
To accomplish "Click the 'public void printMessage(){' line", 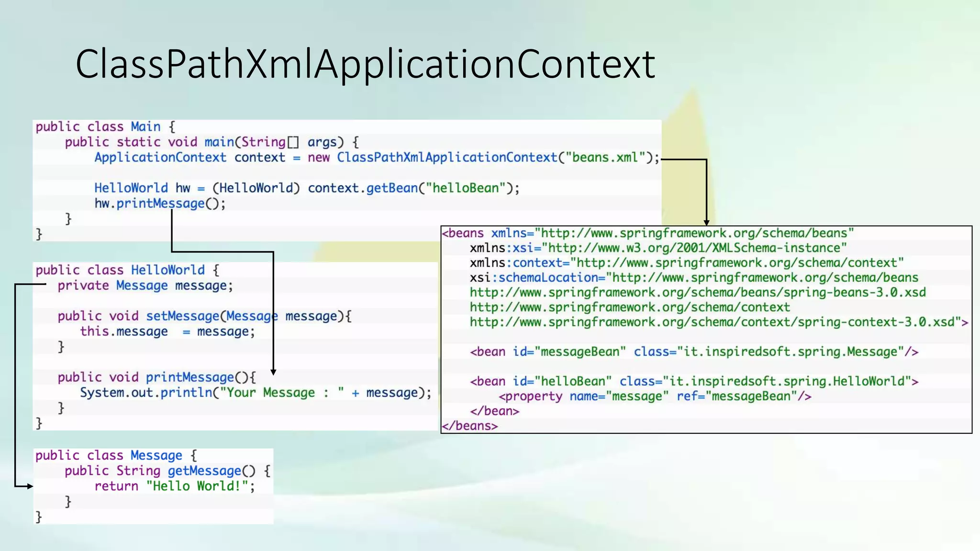I will (157, 377).
